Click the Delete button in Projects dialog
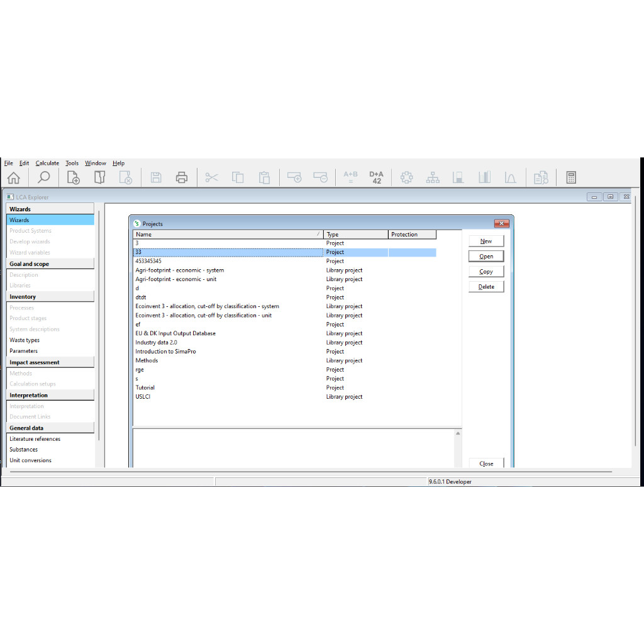The width and height of the screenshot is (644, 644). (486, 287)
